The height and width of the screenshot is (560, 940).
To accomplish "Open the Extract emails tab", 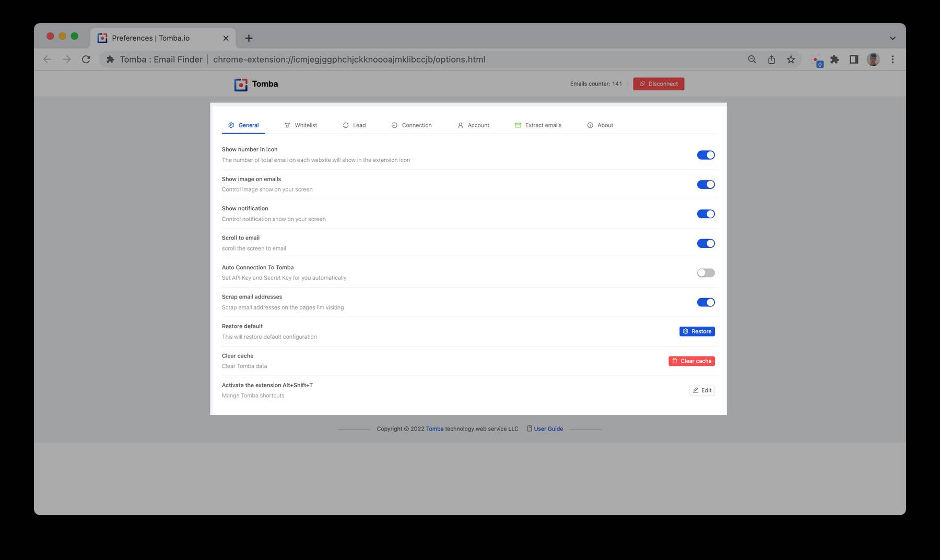I will click(x=538, y=125).
